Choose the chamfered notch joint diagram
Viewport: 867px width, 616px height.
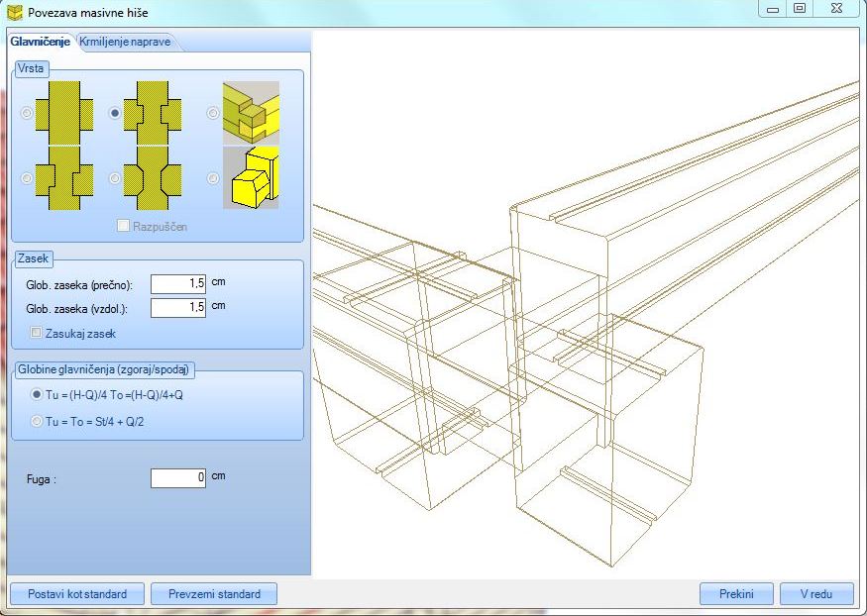click(x=154, y=178)
